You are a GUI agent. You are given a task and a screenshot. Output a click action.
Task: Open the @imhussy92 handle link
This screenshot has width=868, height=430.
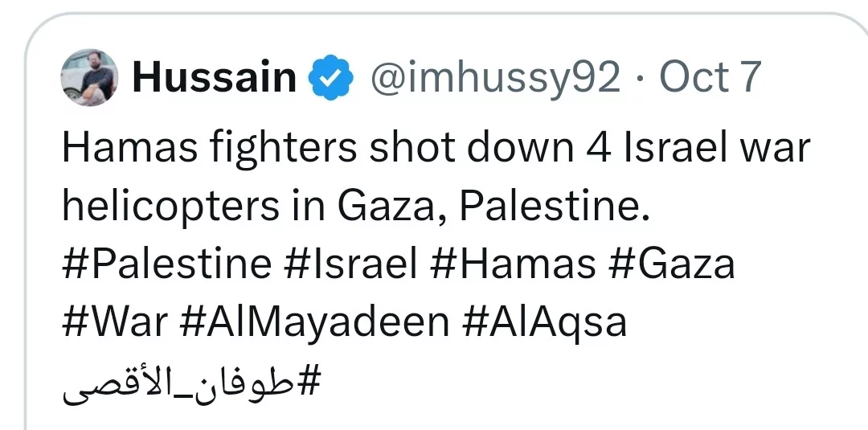click(x=494, y=78)
